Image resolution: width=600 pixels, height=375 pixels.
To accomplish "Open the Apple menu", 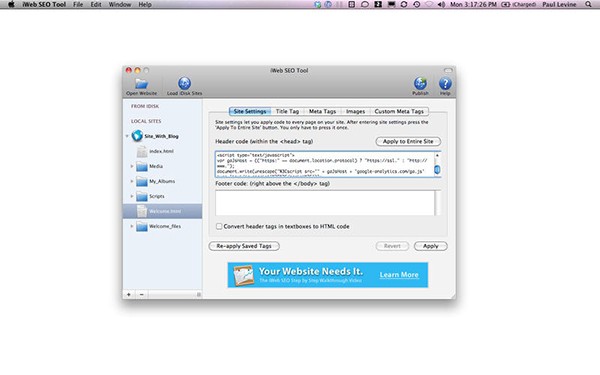I will (11, 4).
